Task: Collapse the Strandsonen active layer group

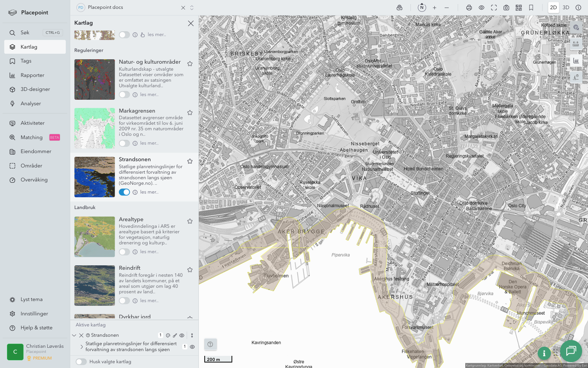Action: (x=74, y=335)
